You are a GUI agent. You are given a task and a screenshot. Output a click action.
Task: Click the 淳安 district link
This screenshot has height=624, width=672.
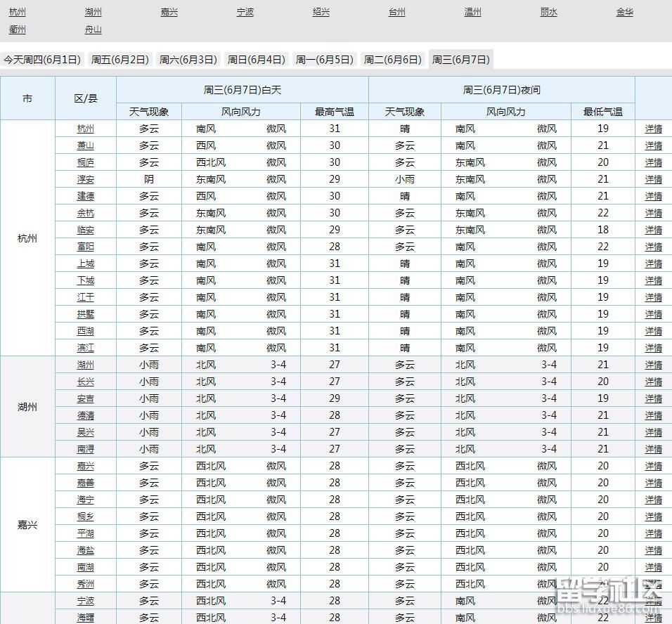(x=85, y=179)
